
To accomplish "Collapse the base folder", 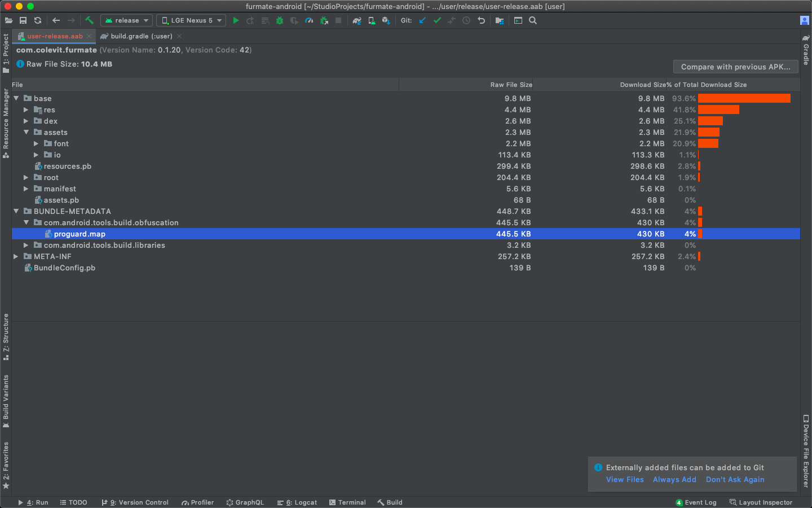I will pos(16,98).
